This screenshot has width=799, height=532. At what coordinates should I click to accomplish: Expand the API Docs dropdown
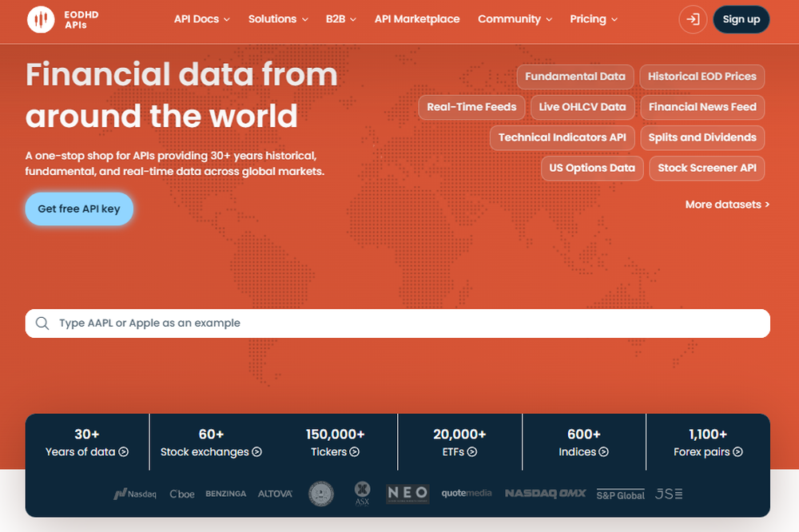pyautogui.click(x=201, y=19)
